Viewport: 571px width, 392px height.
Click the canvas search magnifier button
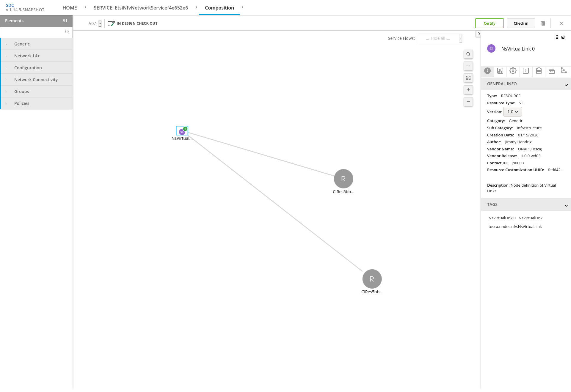468,54
